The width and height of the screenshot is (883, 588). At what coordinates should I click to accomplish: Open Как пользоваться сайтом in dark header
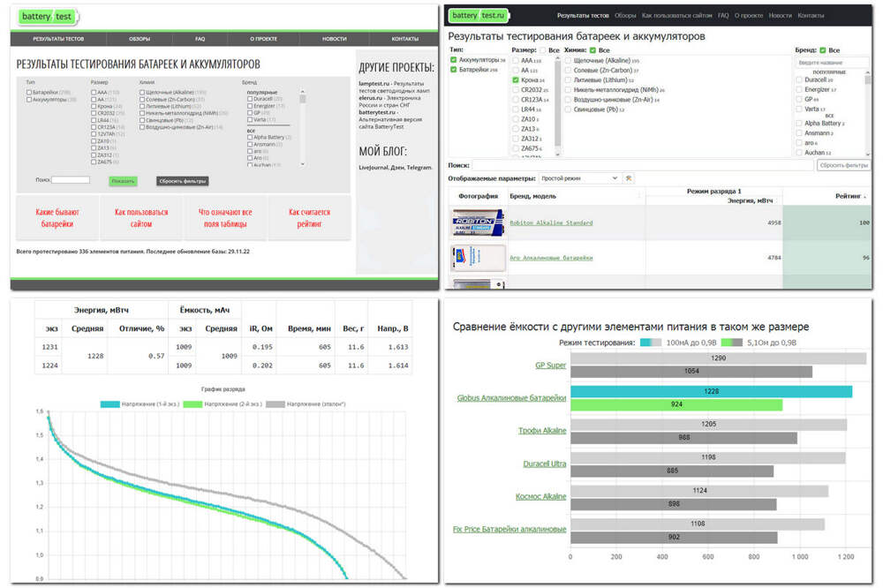pos(677,16)
